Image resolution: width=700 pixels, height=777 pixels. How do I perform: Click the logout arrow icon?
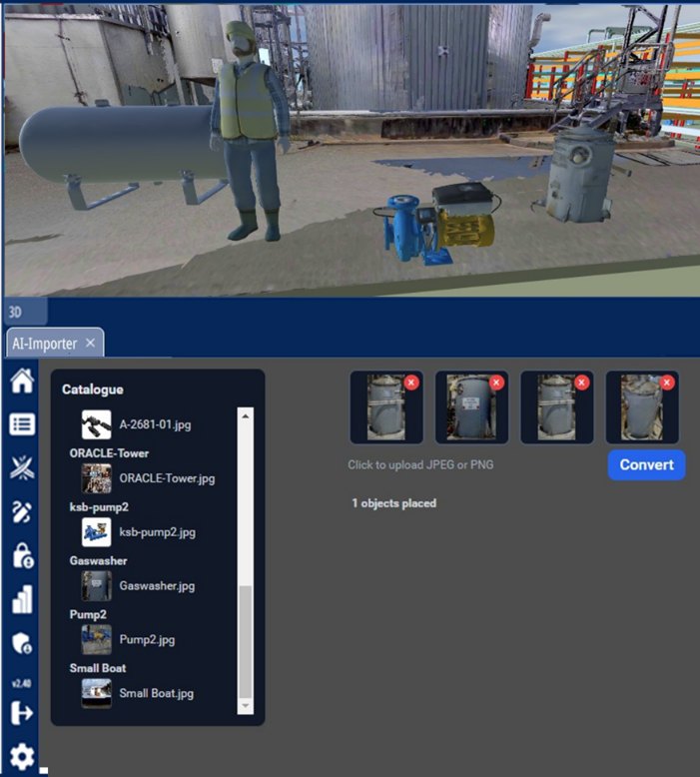point(22,713)
